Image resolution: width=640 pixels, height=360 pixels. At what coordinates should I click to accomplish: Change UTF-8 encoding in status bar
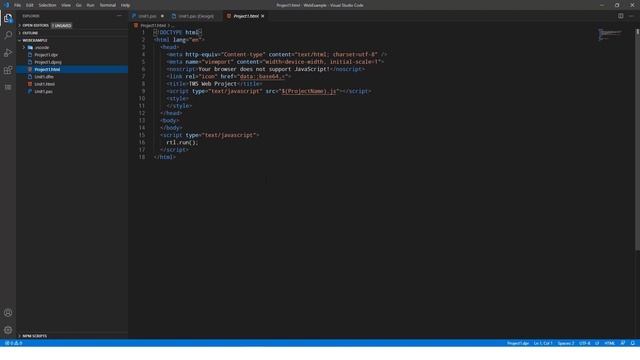tap(584, 343)
